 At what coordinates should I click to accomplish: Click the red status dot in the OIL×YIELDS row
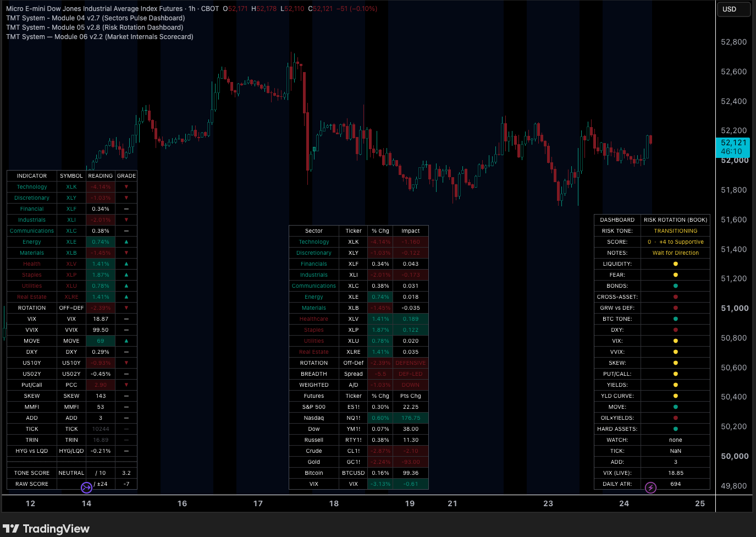point(676,418)
